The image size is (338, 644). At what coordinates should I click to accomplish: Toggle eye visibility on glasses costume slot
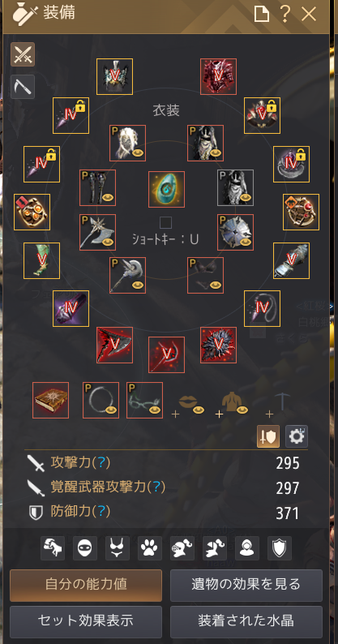click(155, 410)
